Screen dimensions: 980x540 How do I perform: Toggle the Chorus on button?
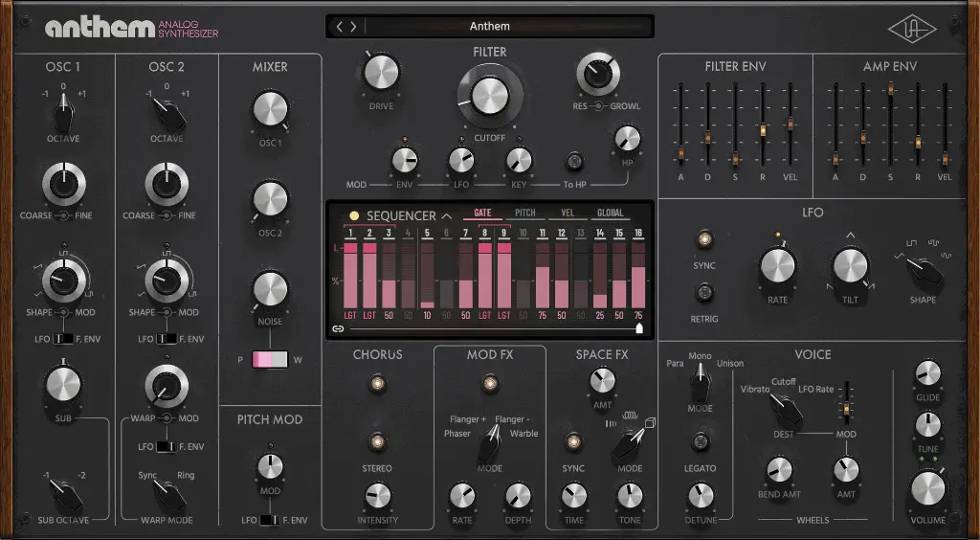377,383
